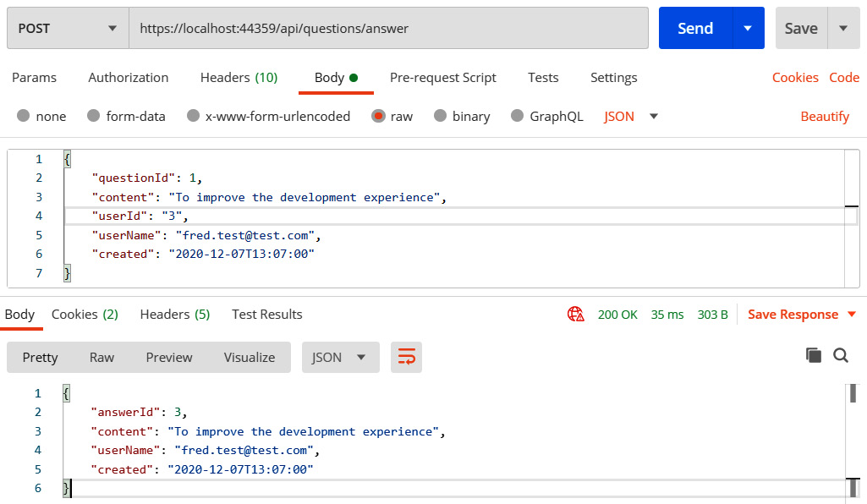
Task: Switch response view to Raw
Action: (x=102, y=358)
